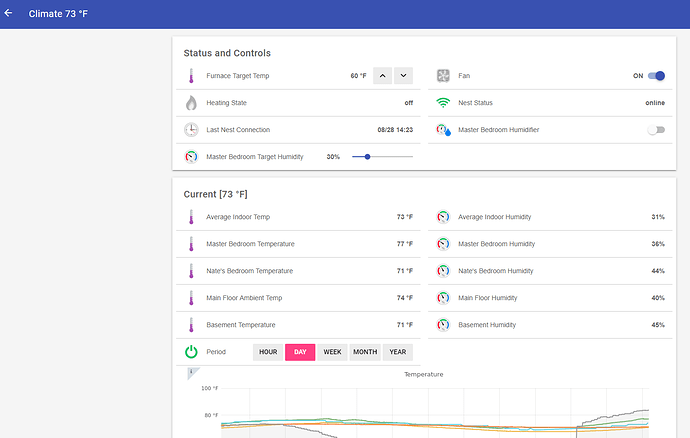Click the Master Bedroom Target Humidity slider
This screenshot has height=438, width=690.
point(382,157)
